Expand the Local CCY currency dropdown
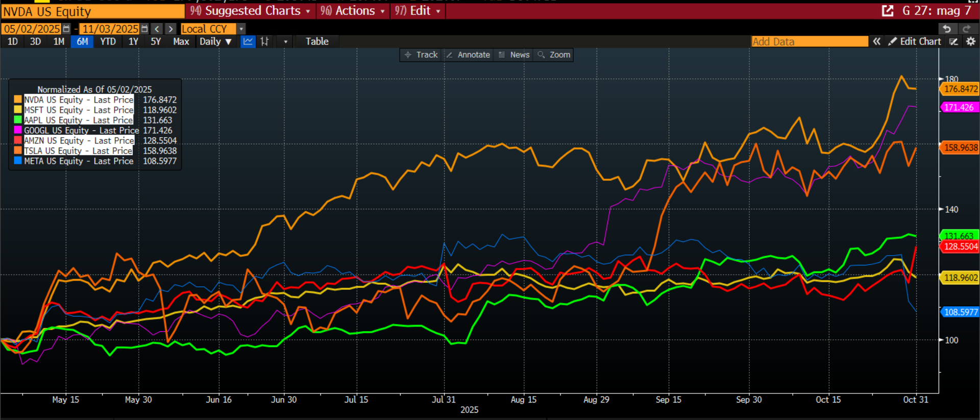Image resolution: width=980 pixels, height=420 pixels. click(241, 29)
